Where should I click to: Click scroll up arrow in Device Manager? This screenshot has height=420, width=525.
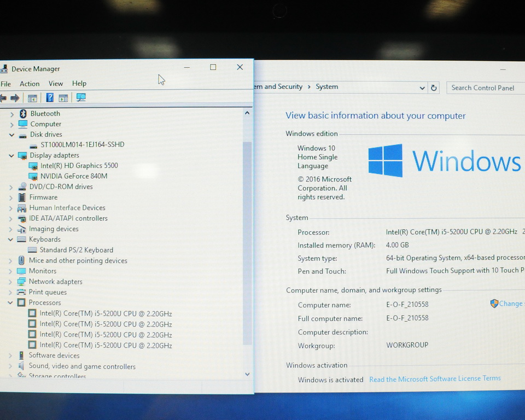[x=247, y=113]
